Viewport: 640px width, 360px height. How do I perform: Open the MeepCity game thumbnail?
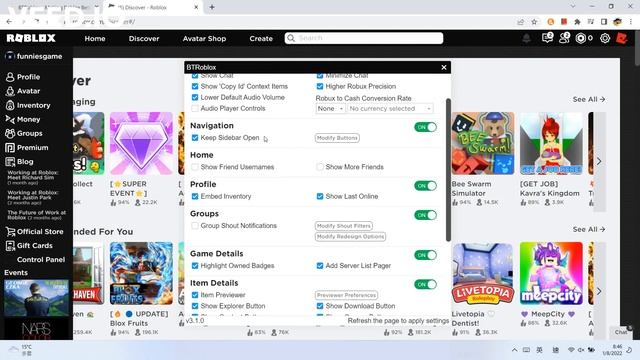point(551,273)
